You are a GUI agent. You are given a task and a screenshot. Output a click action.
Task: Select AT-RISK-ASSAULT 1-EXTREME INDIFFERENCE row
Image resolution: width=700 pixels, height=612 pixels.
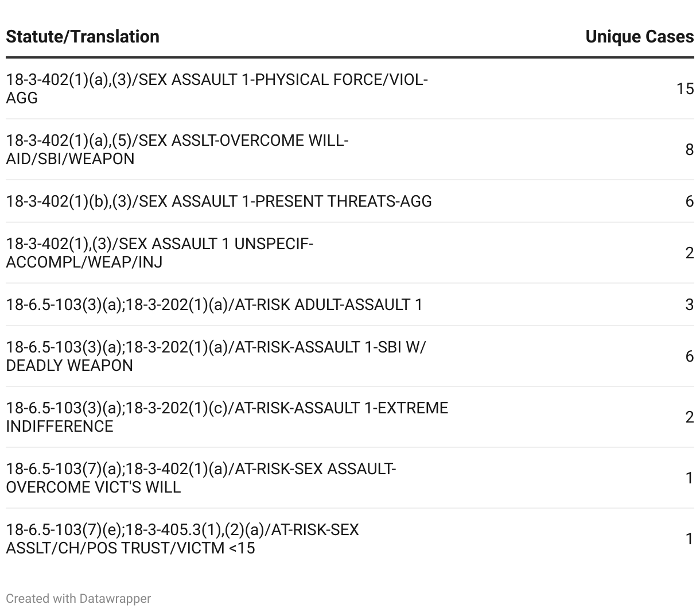[x=227, y=417]
